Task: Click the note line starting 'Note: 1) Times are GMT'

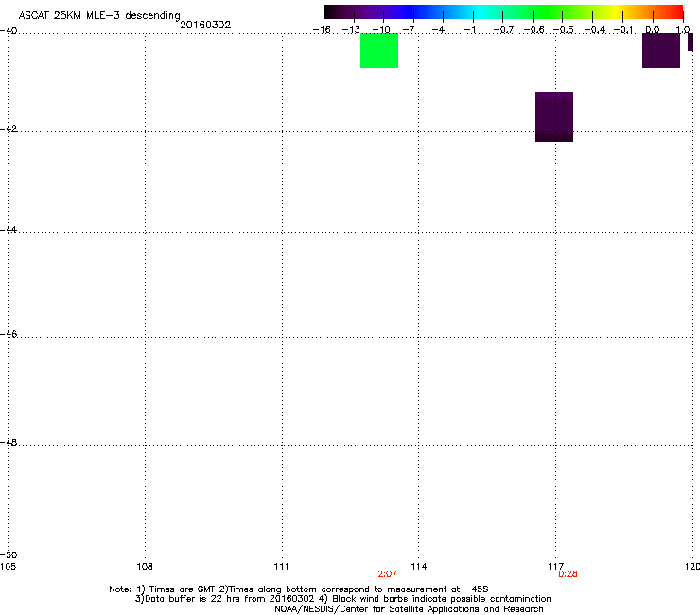Action: tap(299, 589)
